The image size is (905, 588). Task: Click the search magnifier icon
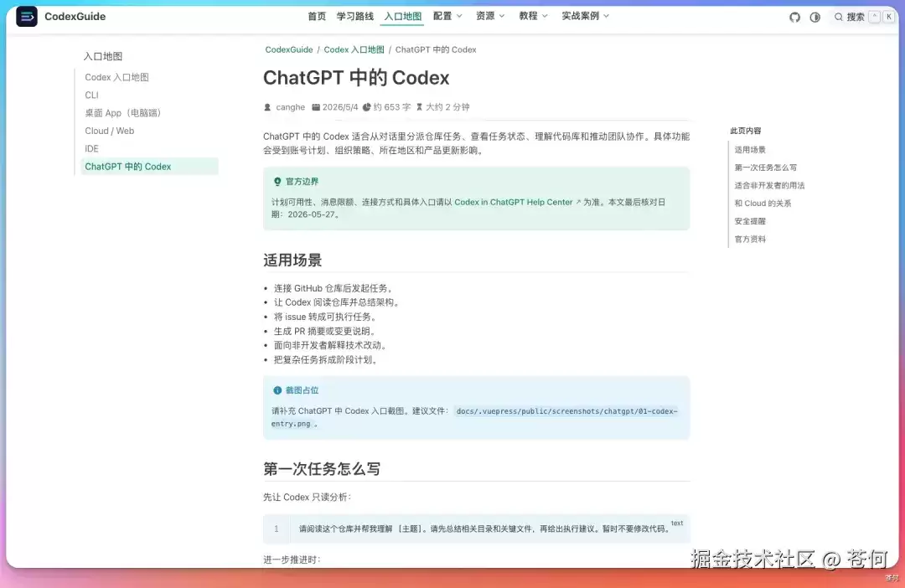pos(838,17)
